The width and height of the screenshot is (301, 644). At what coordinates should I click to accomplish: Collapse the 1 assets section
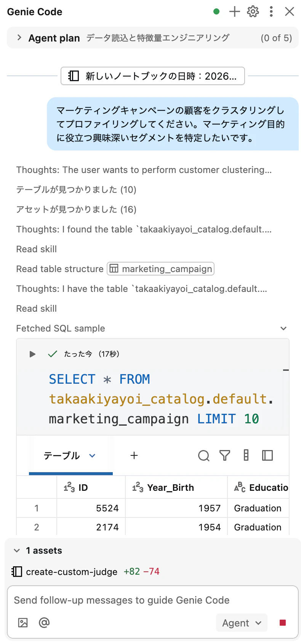click(16, 551)
